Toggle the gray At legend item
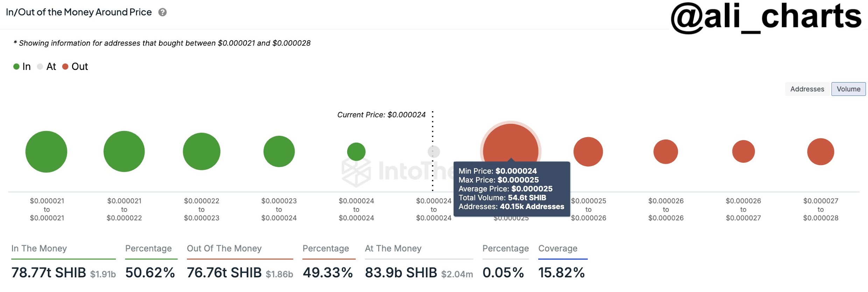 (47, 66)
